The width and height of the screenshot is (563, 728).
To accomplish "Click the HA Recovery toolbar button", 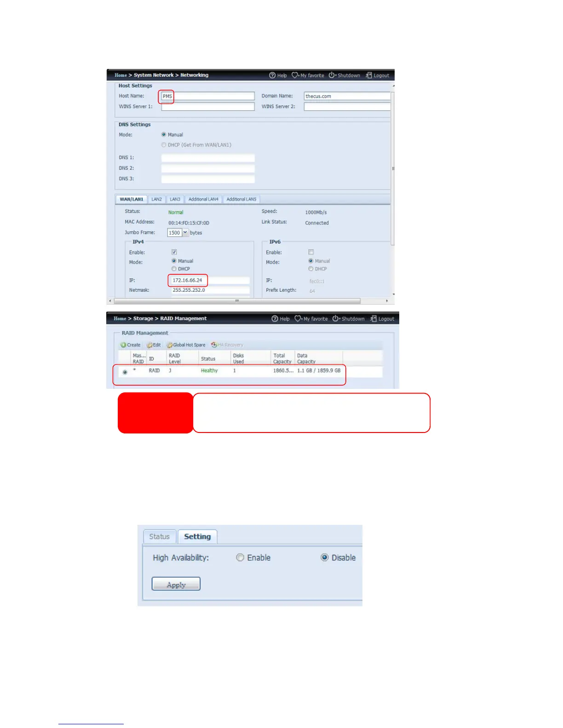I will (227, 345).
